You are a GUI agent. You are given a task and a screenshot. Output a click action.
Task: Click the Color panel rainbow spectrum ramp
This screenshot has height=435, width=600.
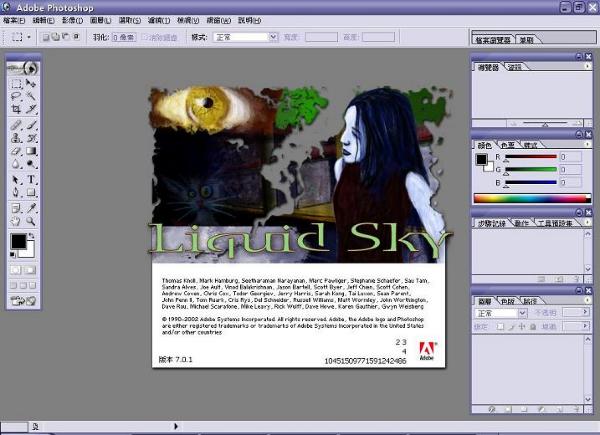point(532,198)
